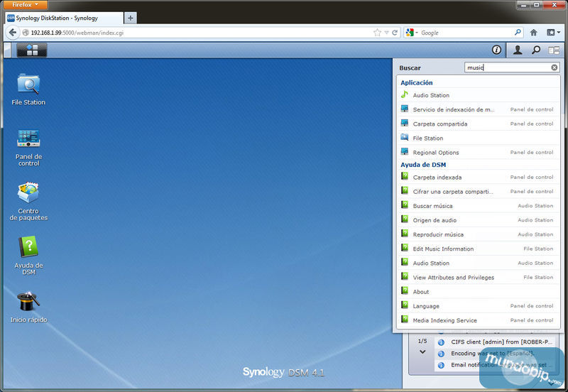Screen dimensions: 568x392
Task: Click the Firefox menu button
Action: (x=25, y=4)
